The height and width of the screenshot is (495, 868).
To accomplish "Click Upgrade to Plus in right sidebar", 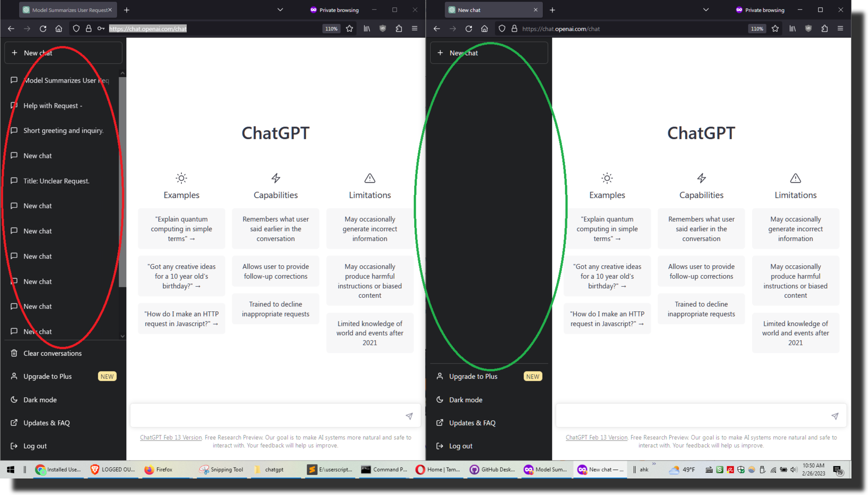I will point(489,376).
